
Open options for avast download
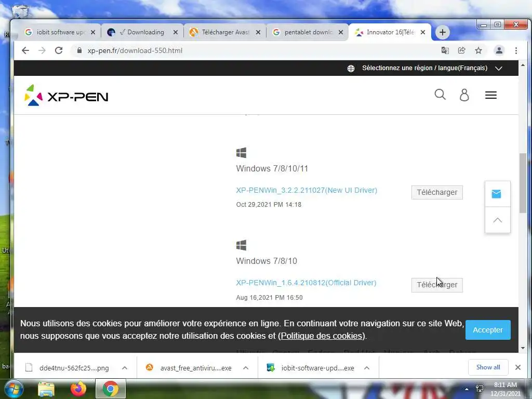[x=246, y=368]
